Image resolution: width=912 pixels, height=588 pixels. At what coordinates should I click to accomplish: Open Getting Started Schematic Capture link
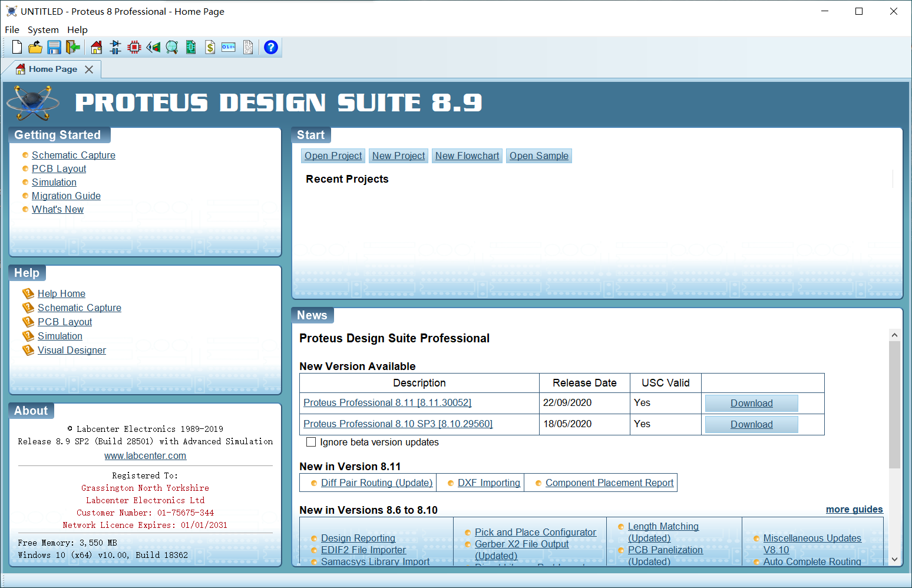point(74,155)
